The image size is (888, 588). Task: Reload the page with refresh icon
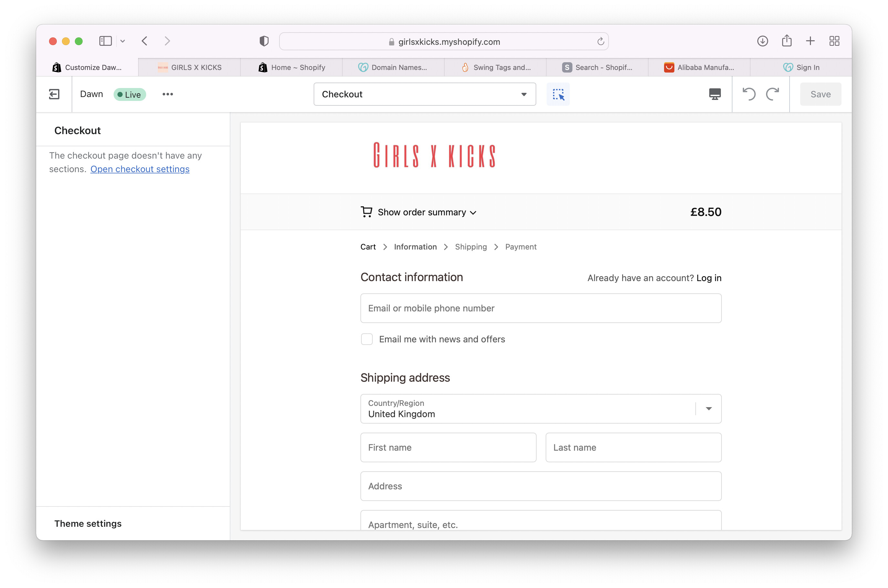(600, 42)
